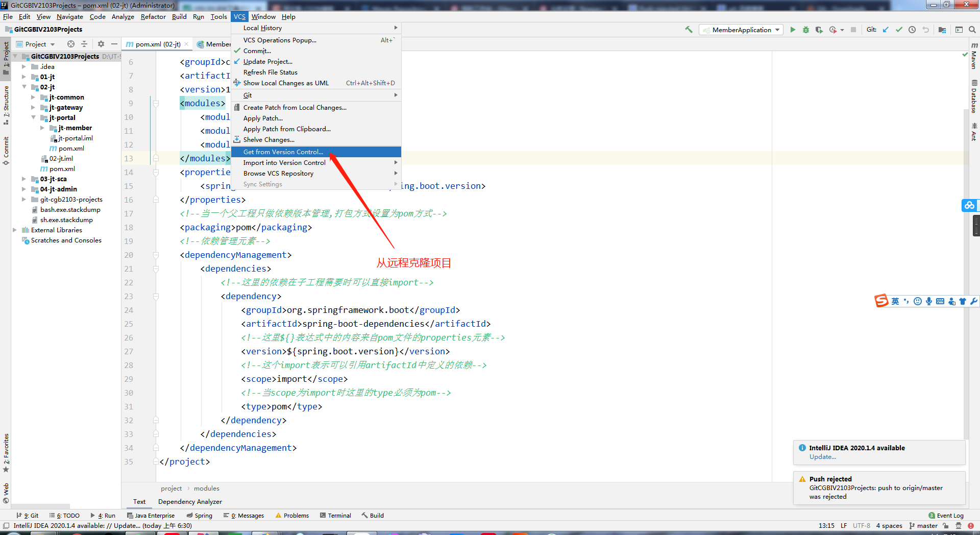Open the Ant tool window
Viewport: 980px width, 535px height.
pos(974,132)
